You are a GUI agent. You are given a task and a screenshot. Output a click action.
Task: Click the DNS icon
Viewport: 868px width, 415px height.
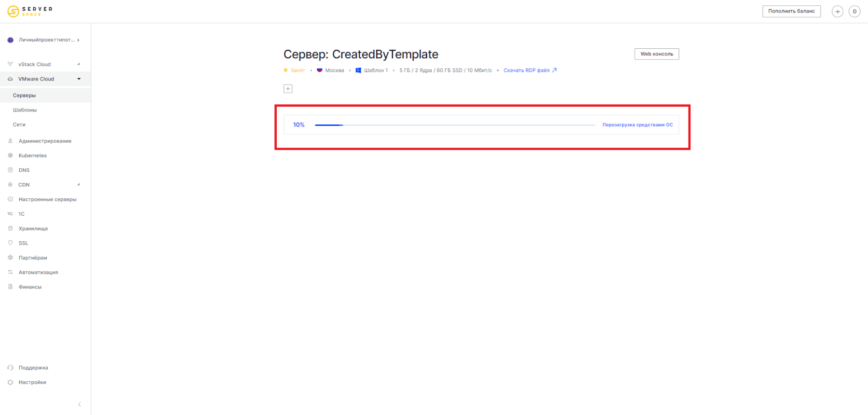click(x=10, y=170)
